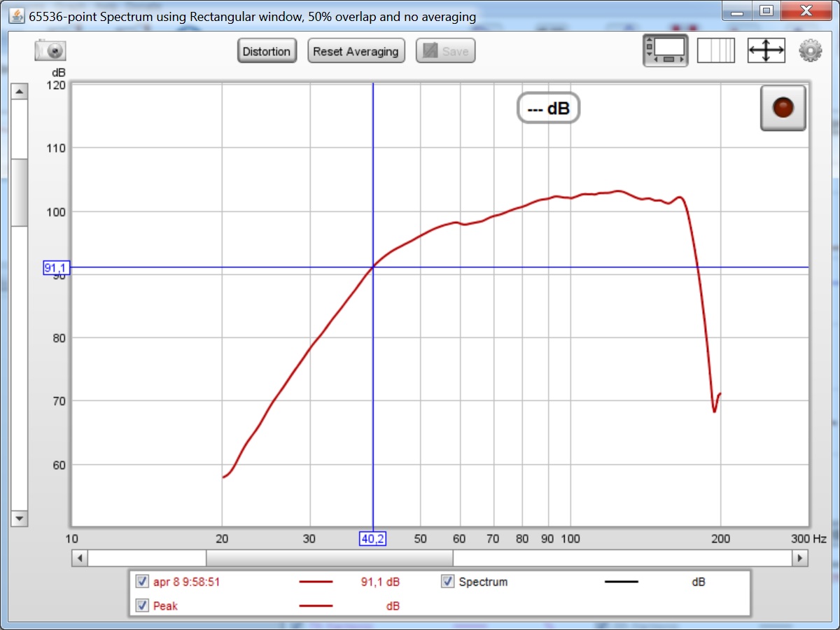Click the disabled Save button
Viewport: 840px width, 630px height.
pyautogui.click(x=446, y=51)
